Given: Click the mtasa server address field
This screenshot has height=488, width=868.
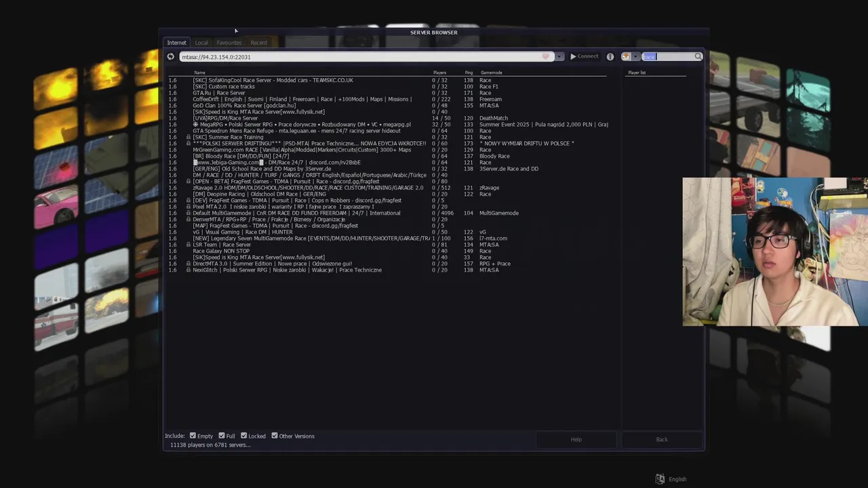Looking at the screenshot, I should point(366,57).
